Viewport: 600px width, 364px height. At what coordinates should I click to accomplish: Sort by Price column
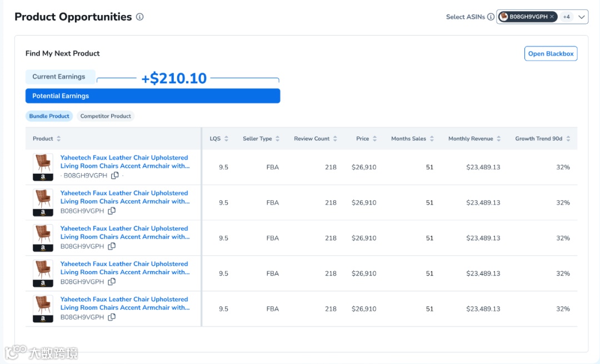(x=374, y=138)
